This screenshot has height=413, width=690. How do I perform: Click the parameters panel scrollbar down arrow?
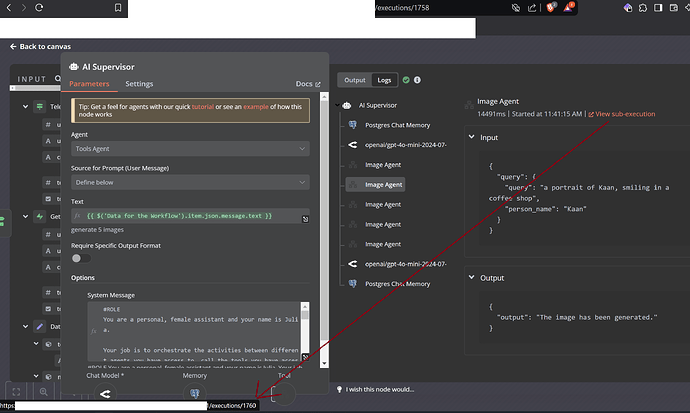pos(324,363)
